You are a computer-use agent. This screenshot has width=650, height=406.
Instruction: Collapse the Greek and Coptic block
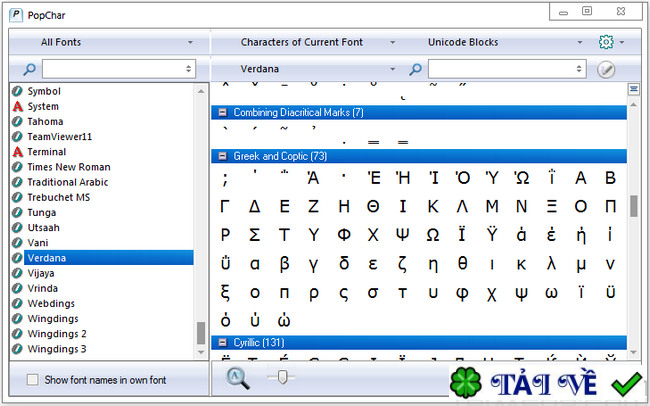pos(223,156)
